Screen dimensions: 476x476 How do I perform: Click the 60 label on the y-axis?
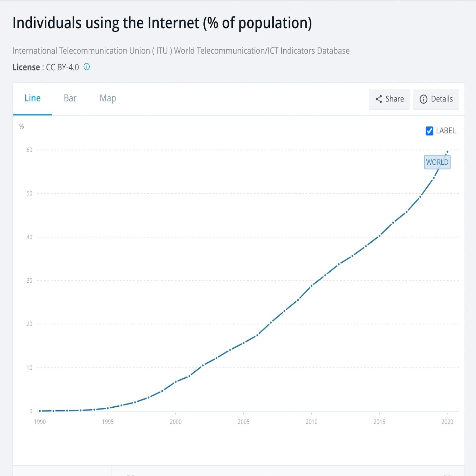[29, 150]
